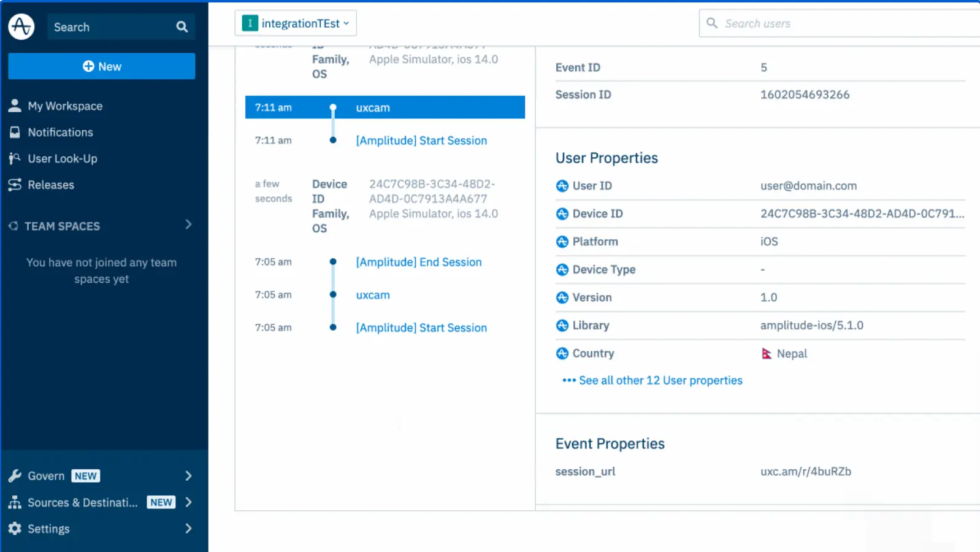
Task: Click the Settings gear icon
Action: click(x=15, y=528)
